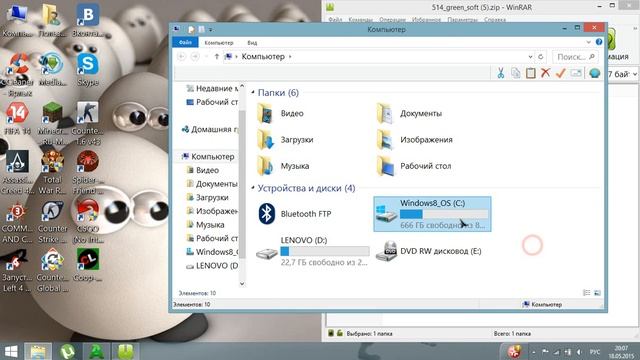Open the Справка menu in WinRAR
The height and width of the screenshot is (360, 640).
[495, 20]
